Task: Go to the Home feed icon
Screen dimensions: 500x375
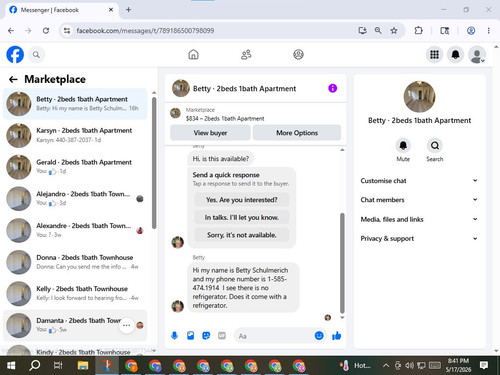Action: 193,54
